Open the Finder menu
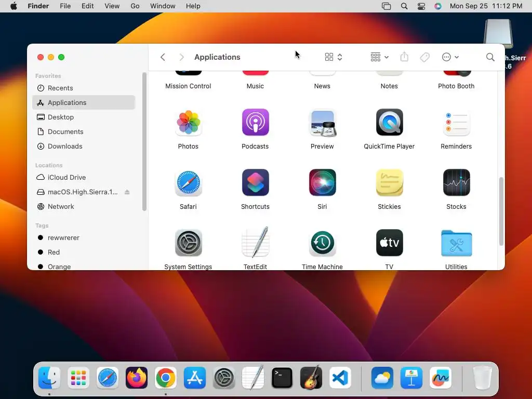The height and width of the screenshot is (399, 532). click(38, 6)
